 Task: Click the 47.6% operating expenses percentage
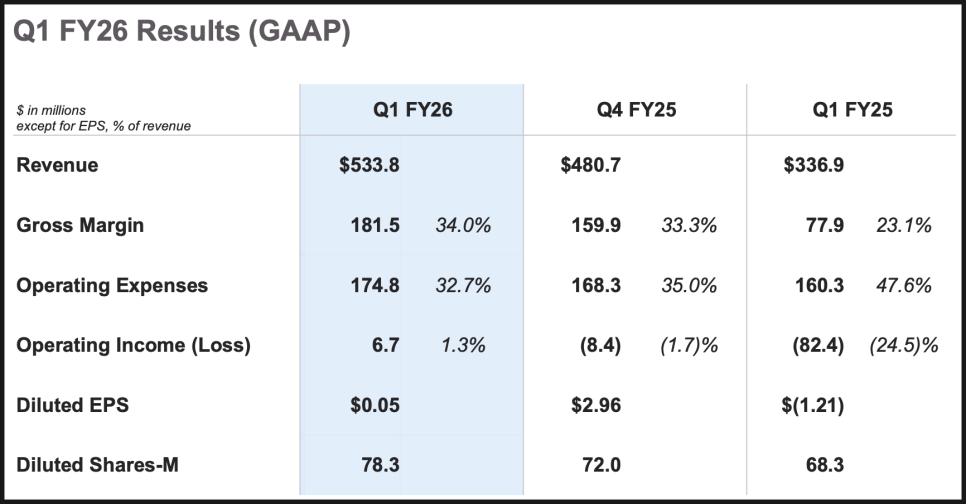(x=903, y=285)
